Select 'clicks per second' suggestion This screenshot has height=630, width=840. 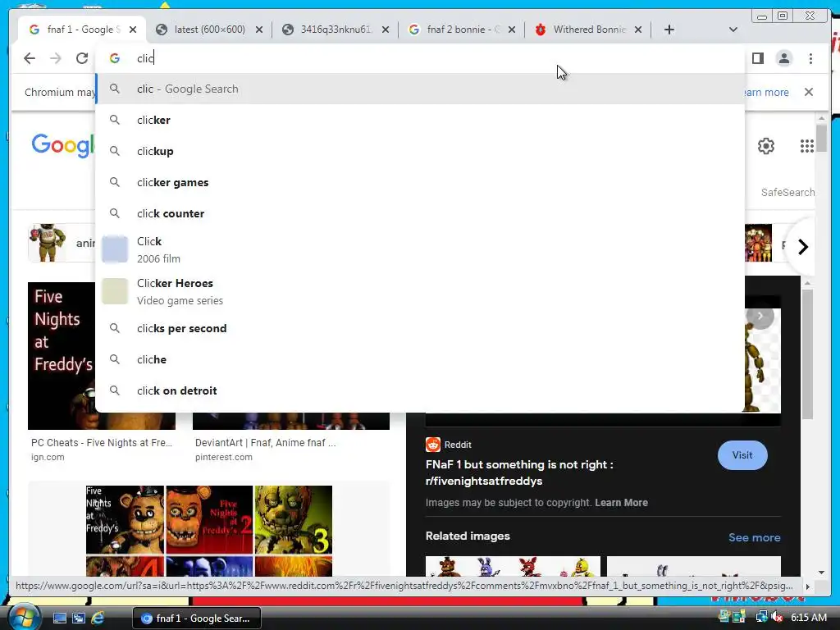click(x=420, y=328)
